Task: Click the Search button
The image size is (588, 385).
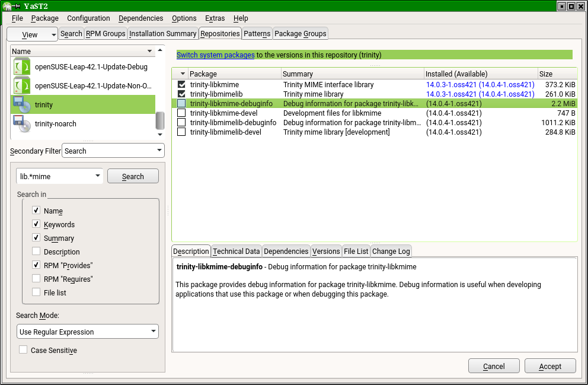Action: (x=133, y=176)
